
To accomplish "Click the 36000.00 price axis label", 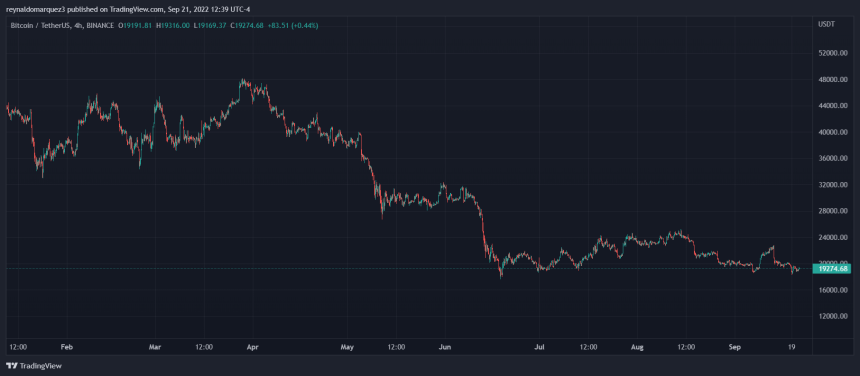I will [832, 158].
